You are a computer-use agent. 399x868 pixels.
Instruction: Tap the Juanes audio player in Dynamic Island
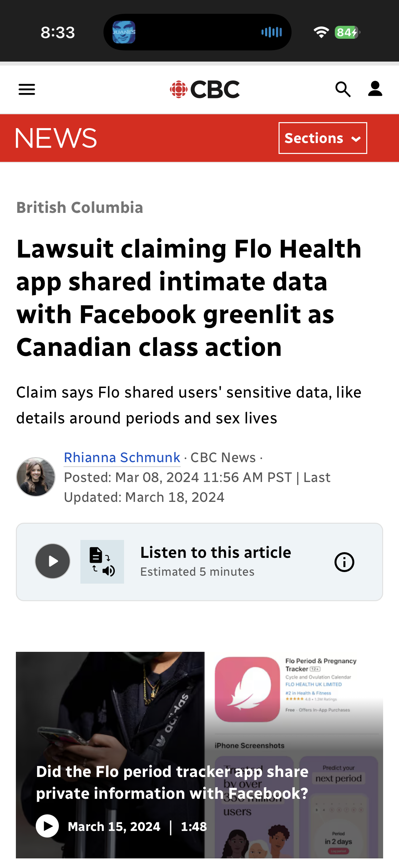pyautogui.click(x=125, y=32)
